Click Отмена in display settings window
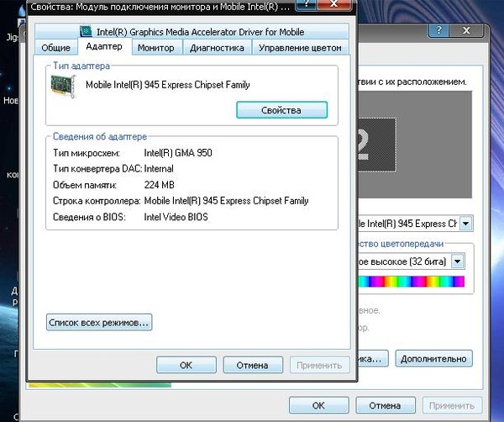The image size is (504, 422). (x=385, y=405)
